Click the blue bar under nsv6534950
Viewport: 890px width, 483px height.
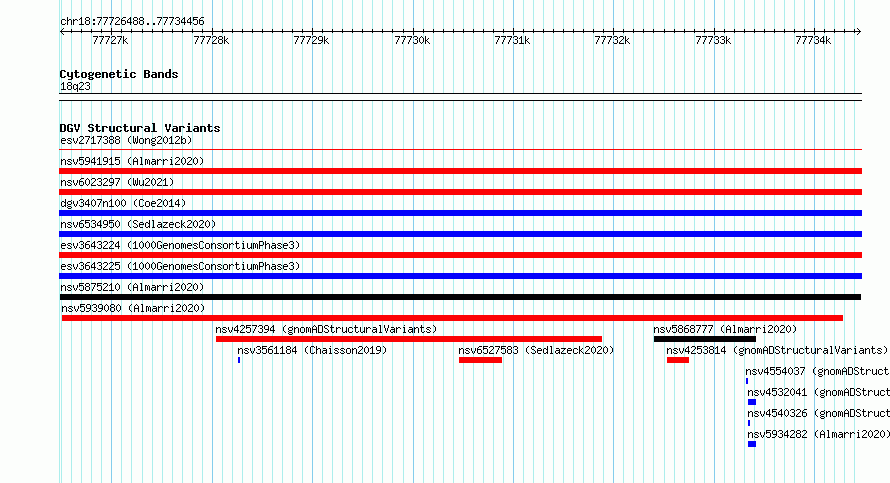460,234
